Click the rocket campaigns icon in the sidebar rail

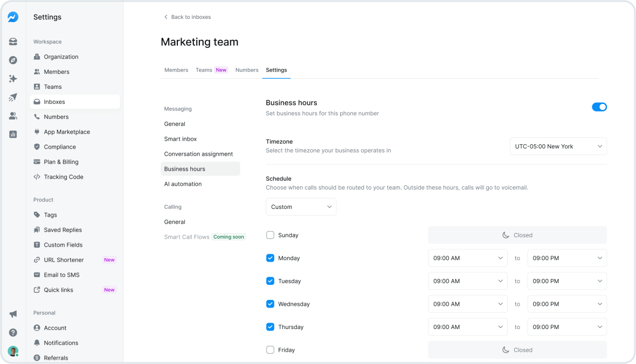(x=13, y=97)
